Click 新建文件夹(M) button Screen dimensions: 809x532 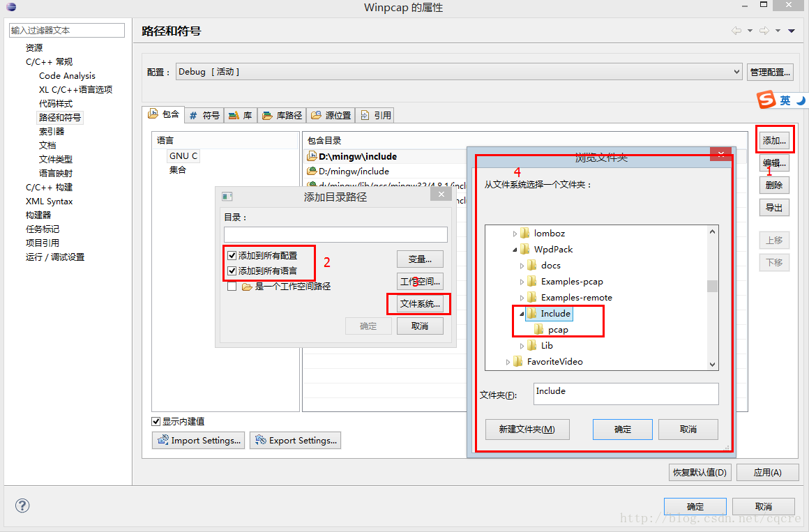tap(527, 430)
